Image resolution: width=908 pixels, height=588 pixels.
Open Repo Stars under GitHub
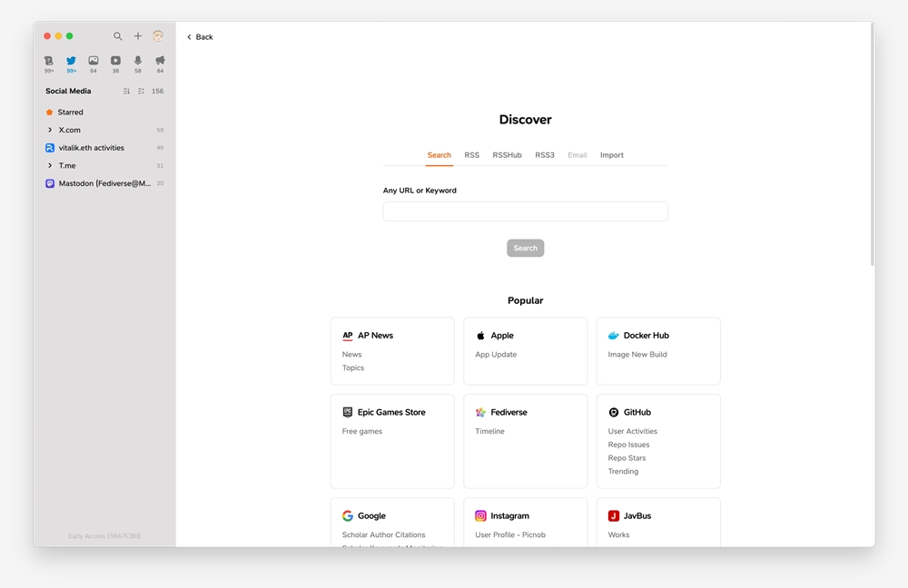627,457
